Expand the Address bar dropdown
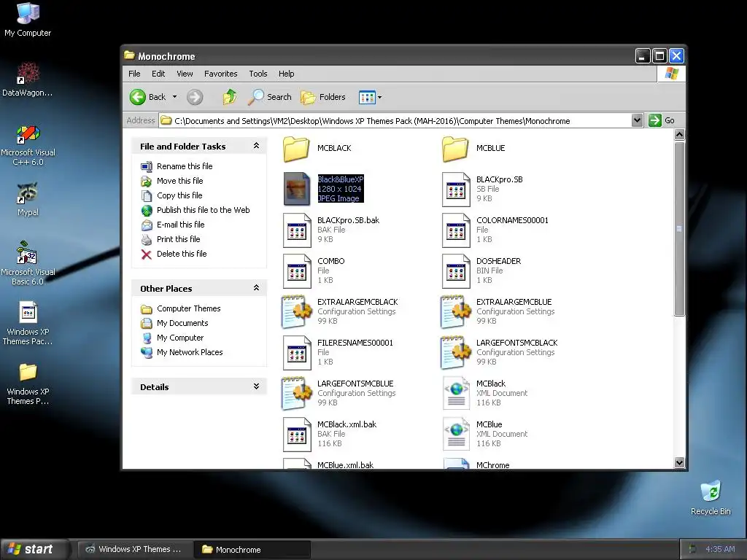 pyautogui.click(x=637, y=120)
